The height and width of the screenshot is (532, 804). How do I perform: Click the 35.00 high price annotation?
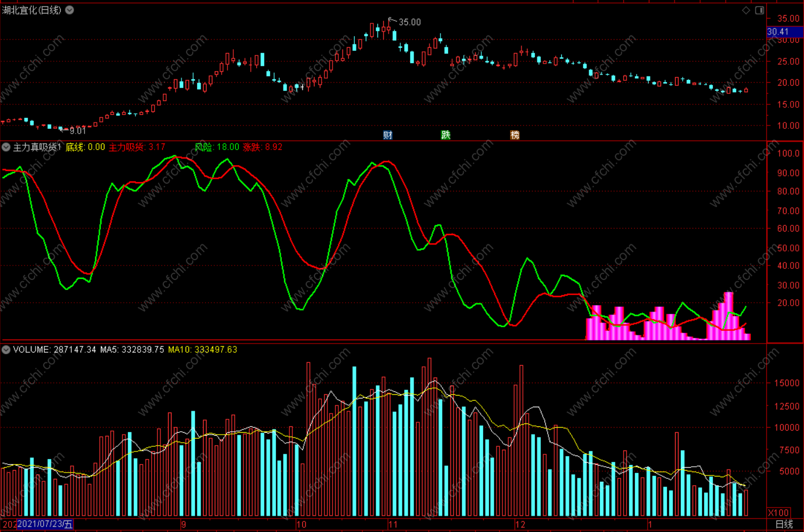(410, 22)
